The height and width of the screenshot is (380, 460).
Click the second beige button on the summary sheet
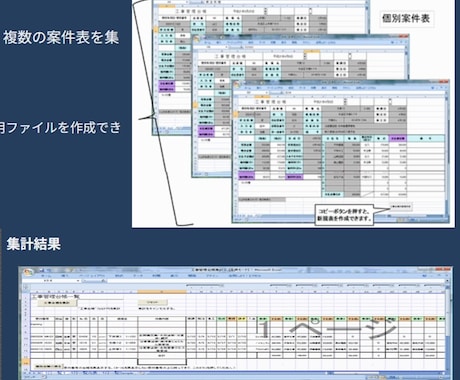tap(153, 302)
